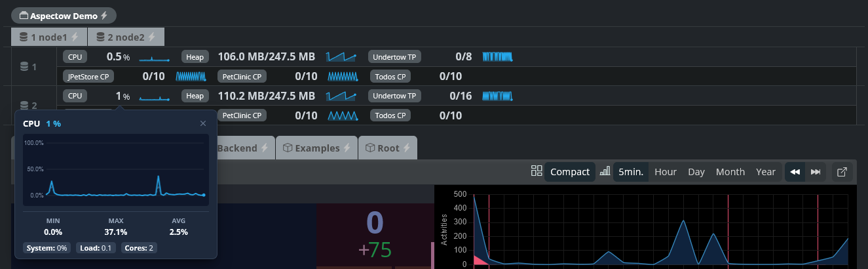Screen dimensions: 868x269
Task: Select the Backend tab
Action: (x=243, y=148)
